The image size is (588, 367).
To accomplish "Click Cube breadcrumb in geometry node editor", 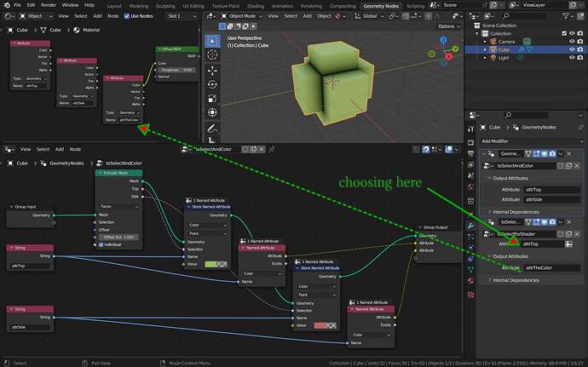I will [x=22, y=163].
